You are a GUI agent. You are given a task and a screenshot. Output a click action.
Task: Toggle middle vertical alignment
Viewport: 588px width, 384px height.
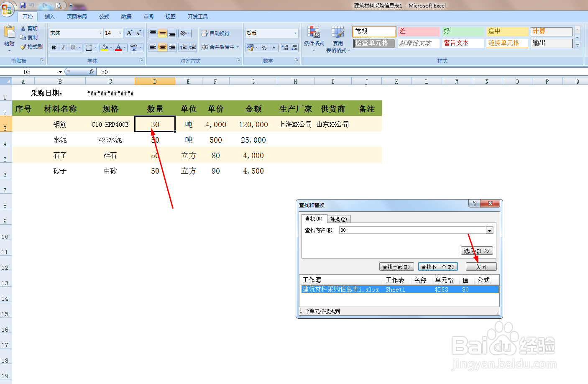pyautogui.click(x=162, y=33)
